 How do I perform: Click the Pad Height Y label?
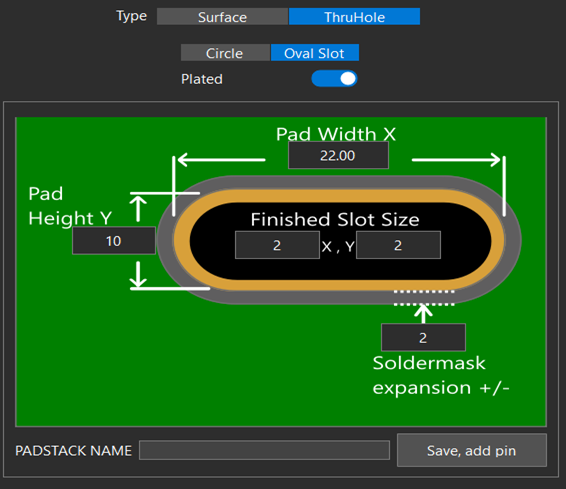point(70,206)
